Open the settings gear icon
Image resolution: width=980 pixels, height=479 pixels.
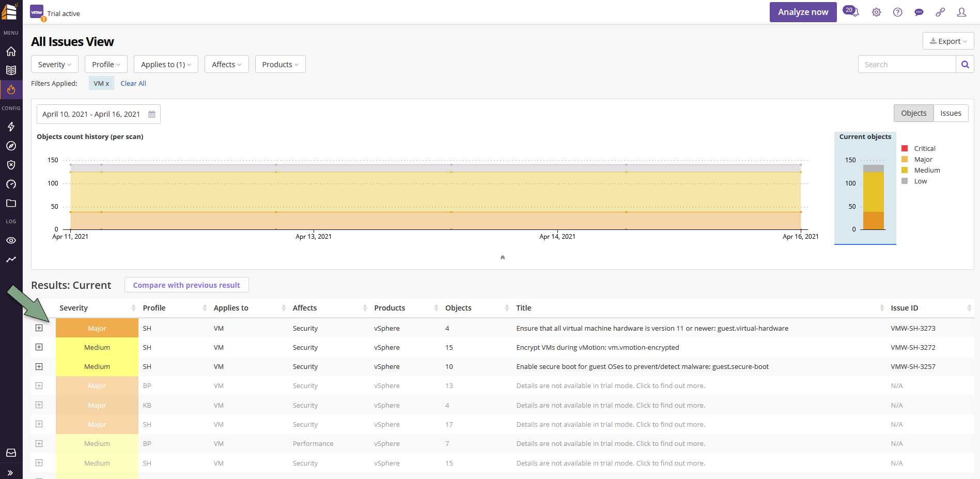point(876,12)
